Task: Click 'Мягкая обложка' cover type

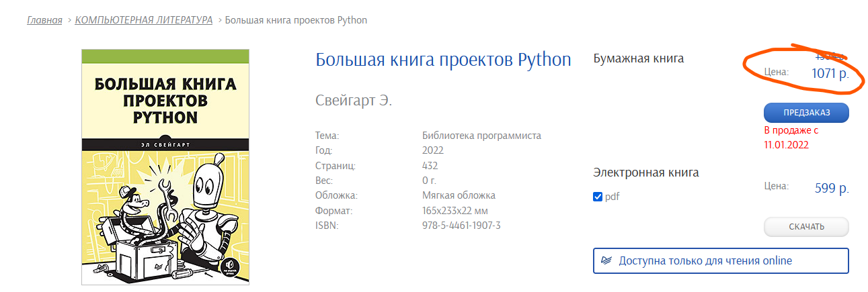Action: (459, 195)
